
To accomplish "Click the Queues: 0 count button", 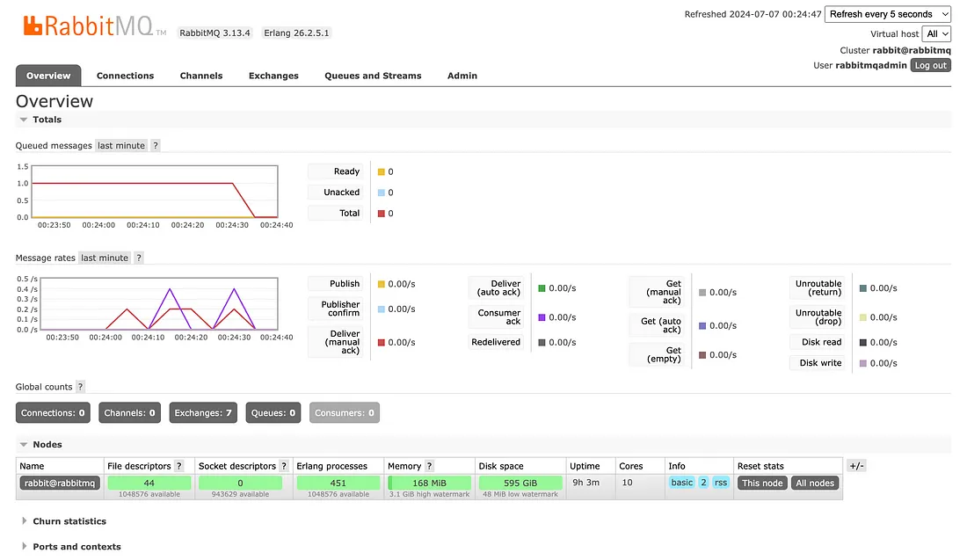I will 273,413.
